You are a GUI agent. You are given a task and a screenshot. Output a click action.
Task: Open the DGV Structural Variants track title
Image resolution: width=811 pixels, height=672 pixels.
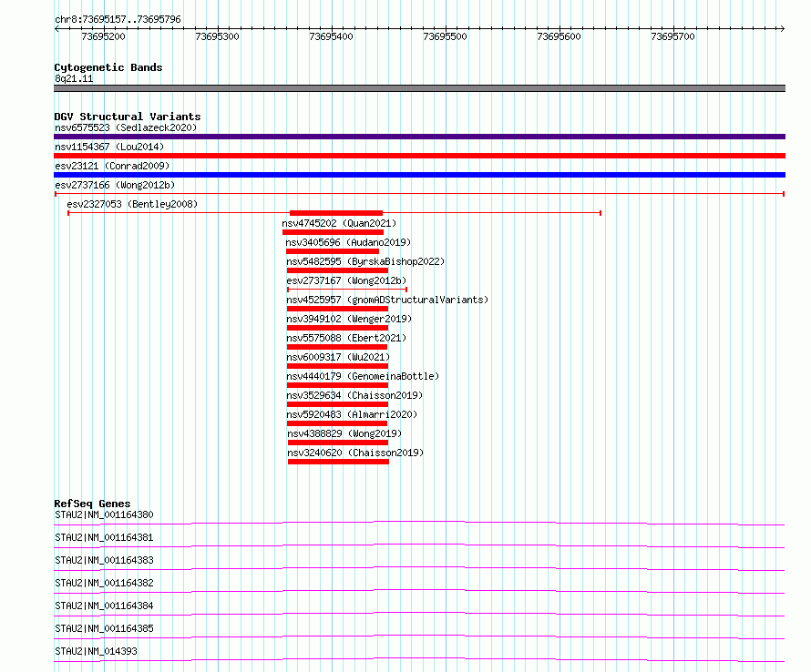128,117
